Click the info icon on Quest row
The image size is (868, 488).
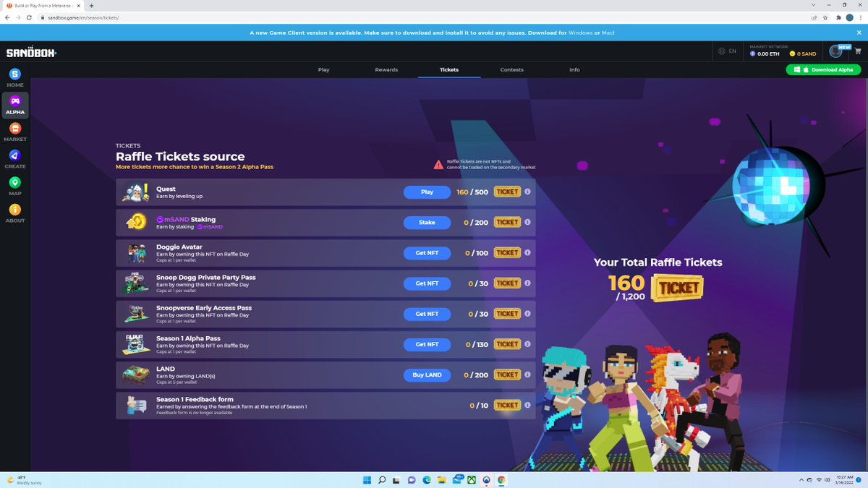click(527, 192)
